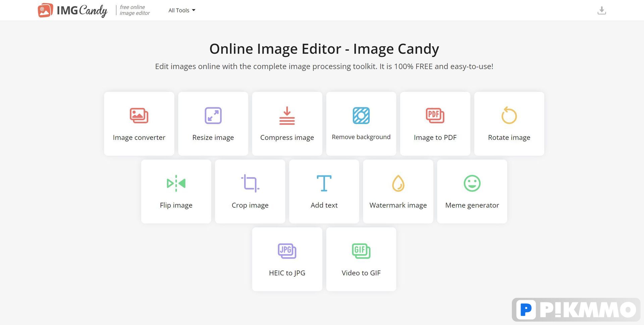644x325 pixels.
Task: Click the HEIC to JPG icon
Action: click(287, 251)
